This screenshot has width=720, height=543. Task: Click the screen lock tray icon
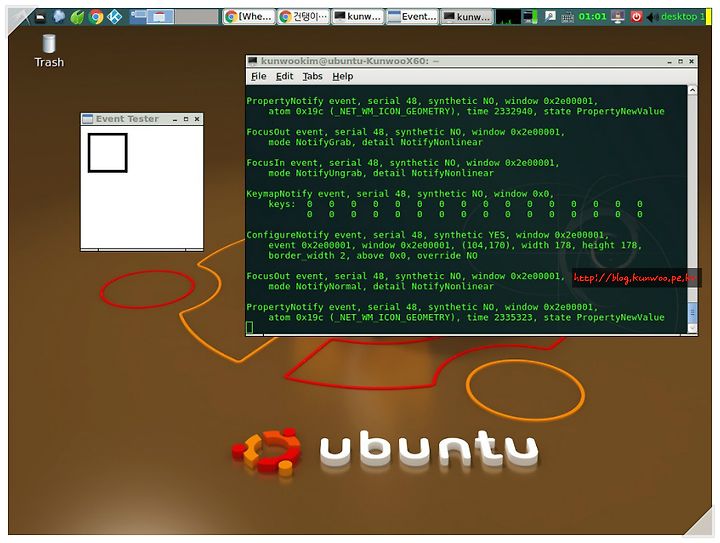(x=618, y=17)
